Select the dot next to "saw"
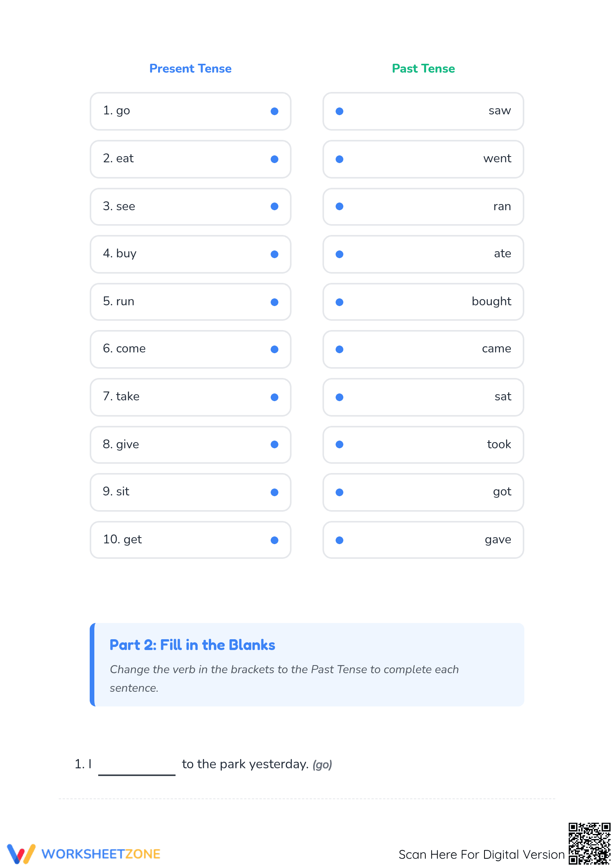Image resolution: width=614 pixels, height=868 pixels. click(339, 111)
